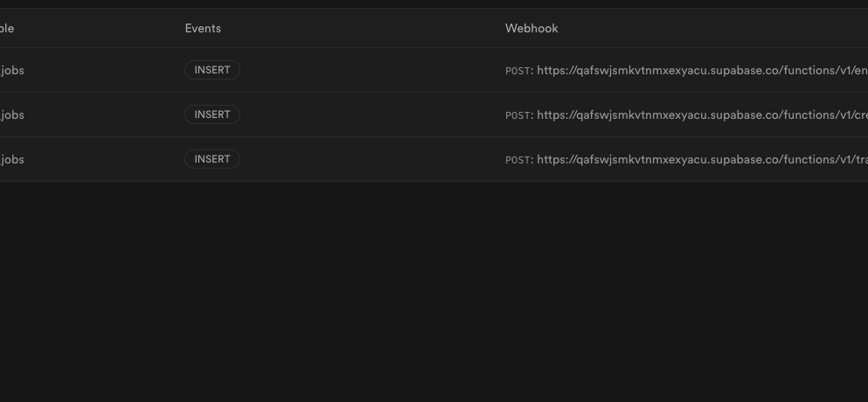This screenshot has width=868, height=402.
Task: Click the jobs table cell in first row
Action: [11, 70]
